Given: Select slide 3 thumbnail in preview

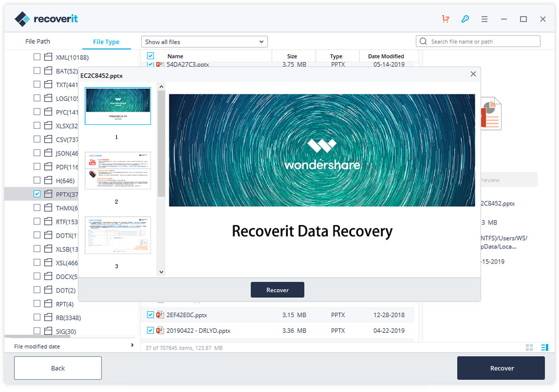Looking at the screenshot, I should coord(118,235).
